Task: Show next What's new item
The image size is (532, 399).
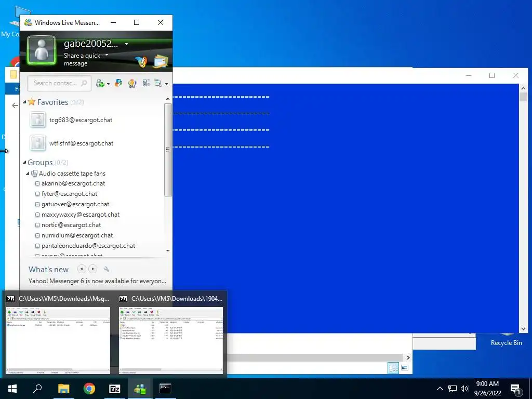Action: [92, 269]
